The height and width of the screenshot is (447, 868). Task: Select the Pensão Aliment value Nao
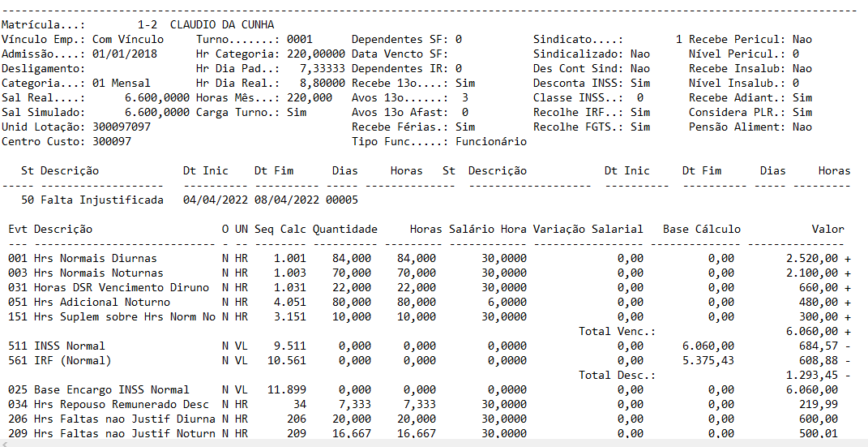[802, 127]
